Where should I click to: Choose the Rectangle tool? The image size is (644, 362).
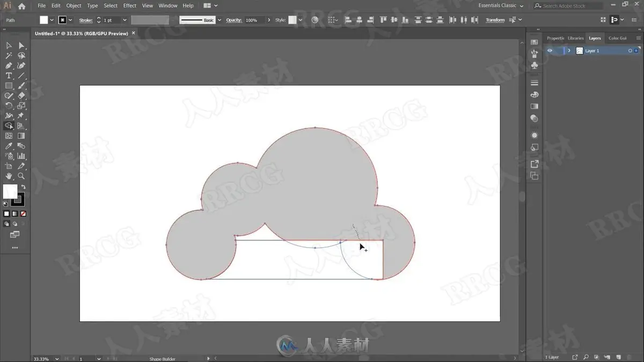9,86
